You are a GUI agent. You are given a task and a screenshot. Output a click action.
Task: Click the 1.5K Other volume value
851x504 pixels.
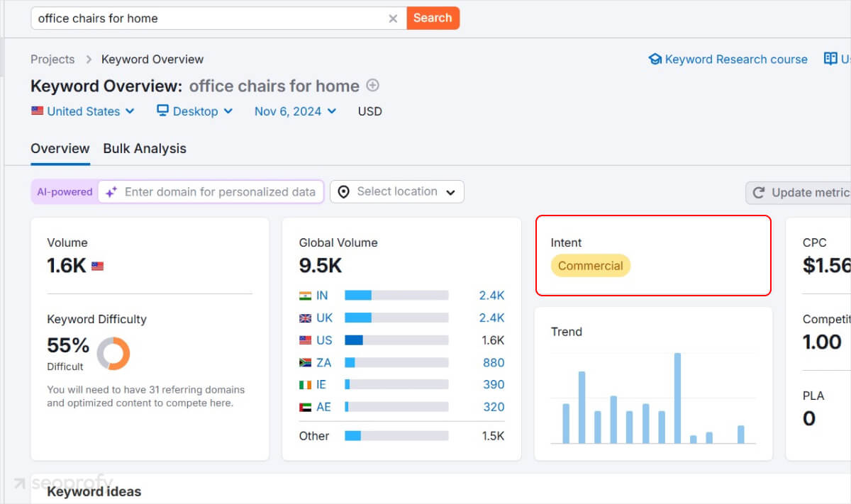pyautogui.click(x=493, y=436)
